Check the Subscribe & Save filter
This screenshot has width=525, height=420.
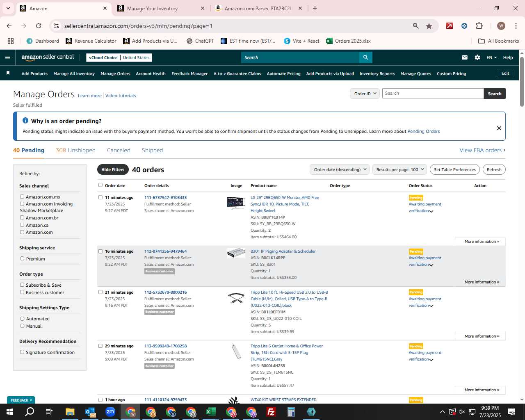(x=22, y=285)
